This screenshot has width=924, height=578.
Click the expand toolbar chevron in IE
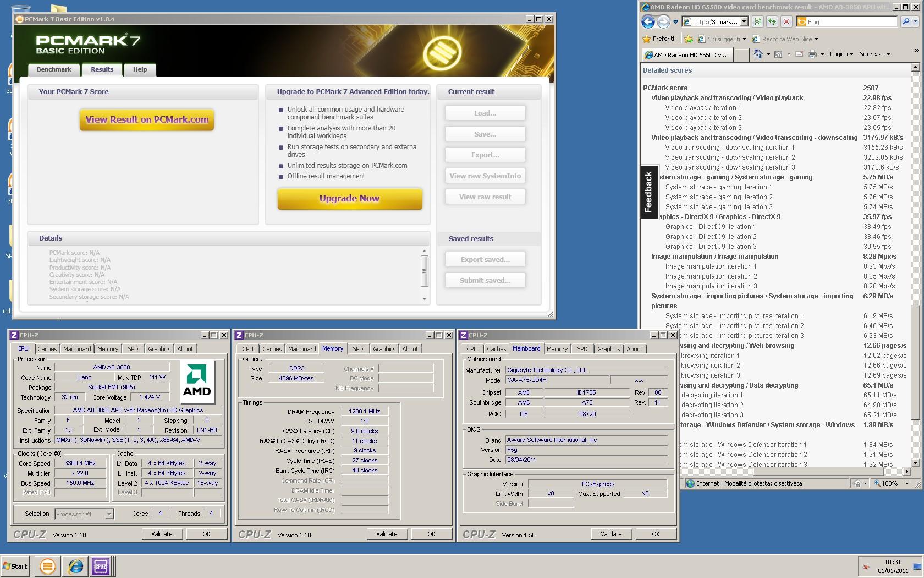tap(916, 50)
